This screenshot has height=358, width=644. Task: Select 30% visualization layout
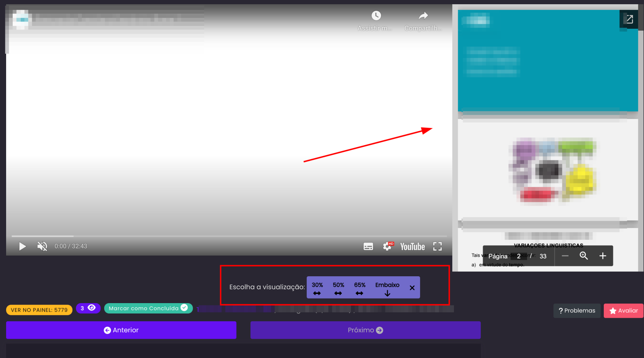(x=317, y=288)
